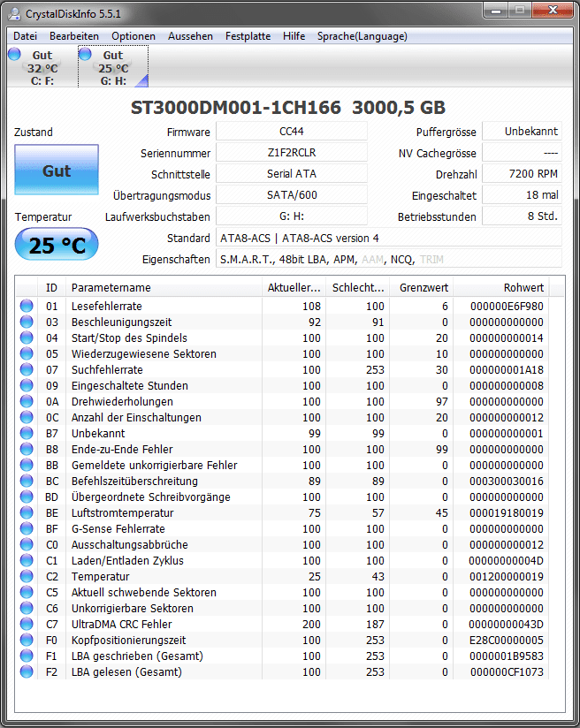Click the Seriennummer field Z1F2RCLR

(292, 152)
